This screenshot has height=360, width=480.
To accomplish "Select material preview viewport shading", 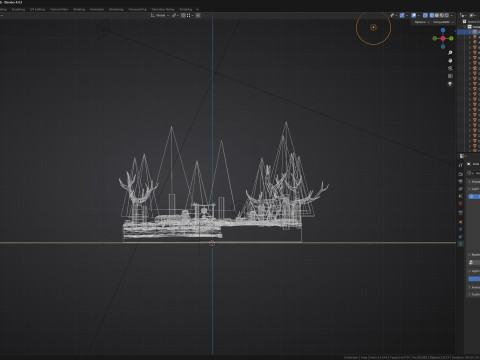I will [x=442, y=15].
